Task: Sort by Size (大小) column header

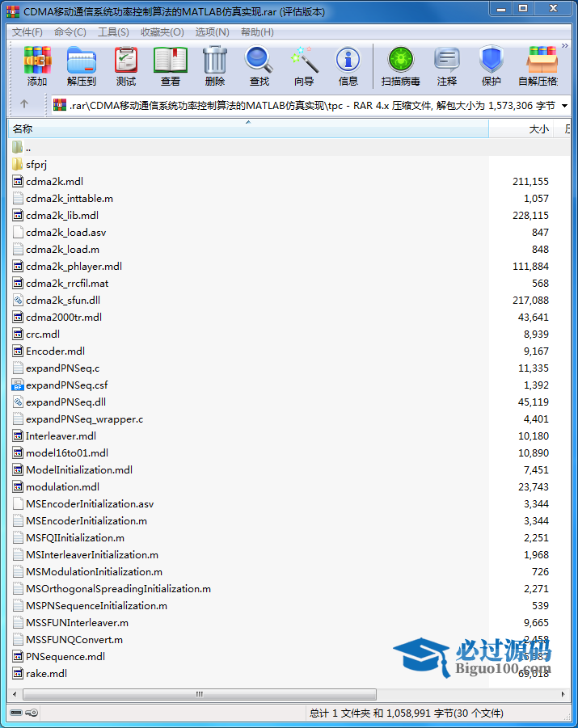Action: [x=521, y=128]
